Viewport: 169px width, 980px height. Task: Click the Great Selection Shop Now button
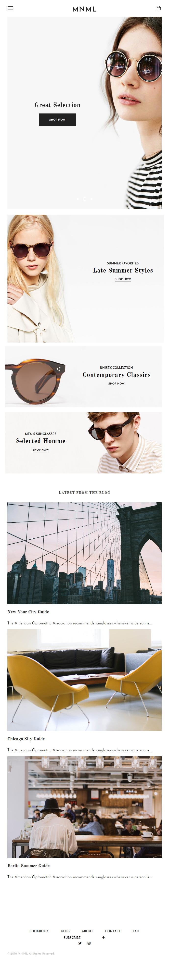click(57, 119)
